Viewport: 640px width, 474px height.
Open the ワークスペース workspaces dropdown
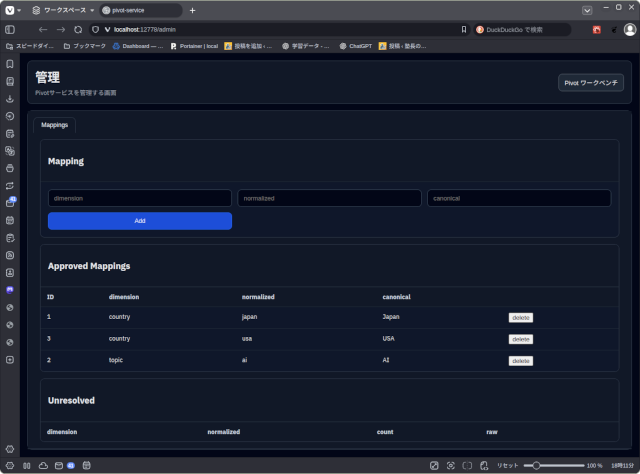59,10
